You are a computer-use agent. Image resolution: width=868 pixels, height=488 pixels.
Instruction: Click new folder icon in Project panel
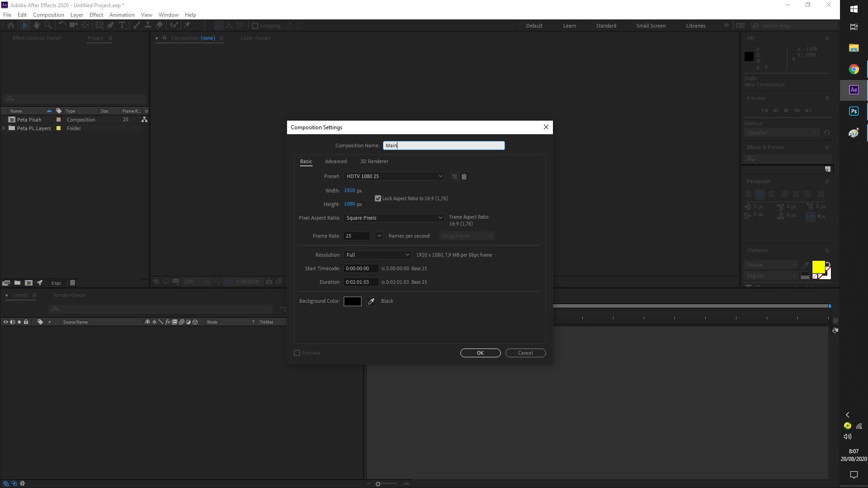point(17,283)
